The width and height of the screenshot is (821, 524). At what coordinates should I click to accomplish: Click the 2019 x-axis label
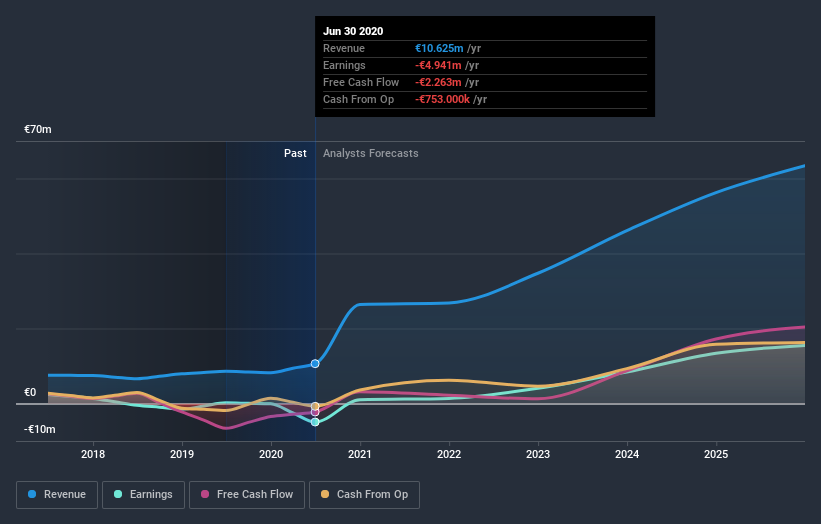pos(182,454)
